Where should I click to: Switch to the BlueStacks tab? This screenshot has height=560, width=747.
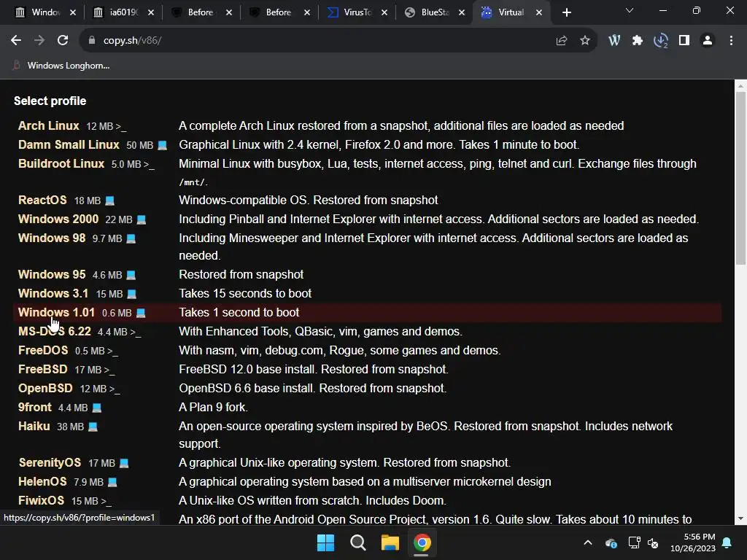[435, 12]
